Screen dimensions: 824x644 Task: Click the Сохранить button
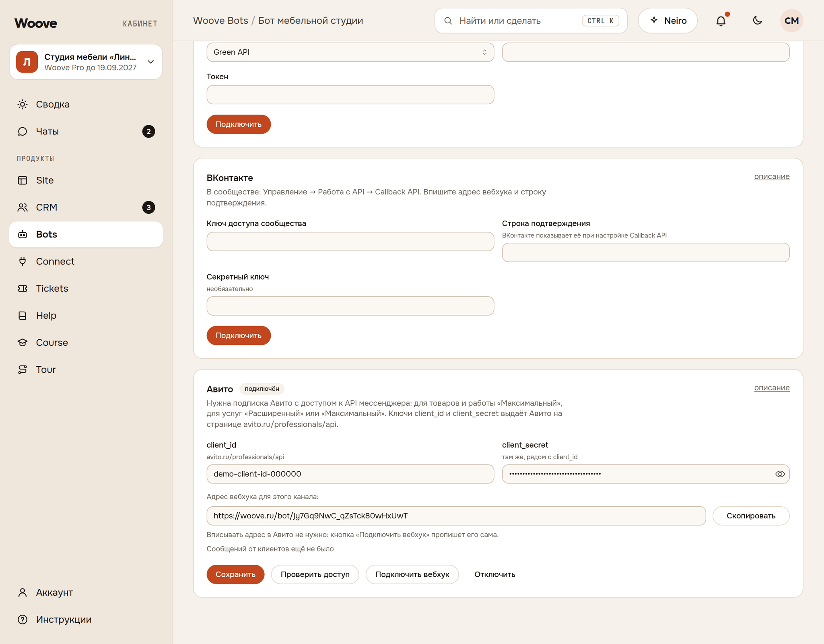click(235, 574)
